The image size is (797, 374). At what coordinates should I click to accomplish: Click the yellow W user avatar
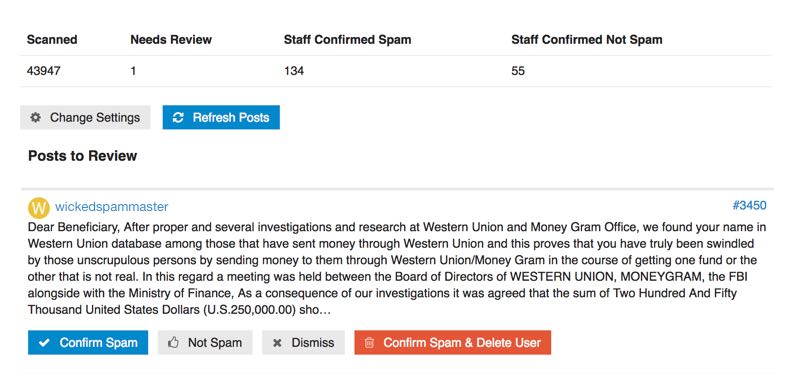[x=39, y=207]
